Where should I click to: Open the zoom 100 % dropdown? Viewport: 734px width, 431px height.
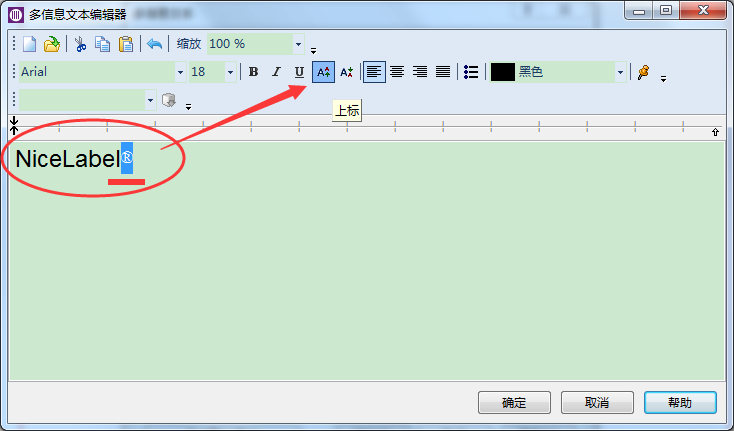[298, 44]
